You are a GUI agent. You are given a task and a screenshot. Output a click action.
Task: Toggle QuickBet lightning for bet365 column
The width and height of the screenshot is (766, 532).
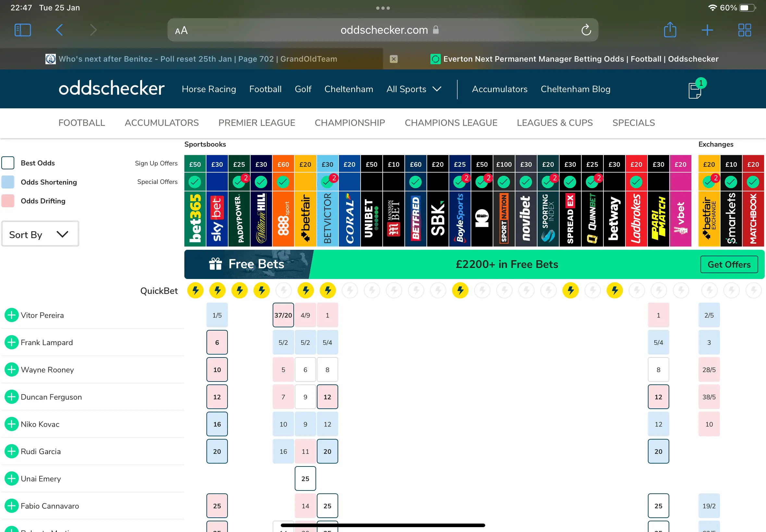pyautogui.click(x=195, y=290)
